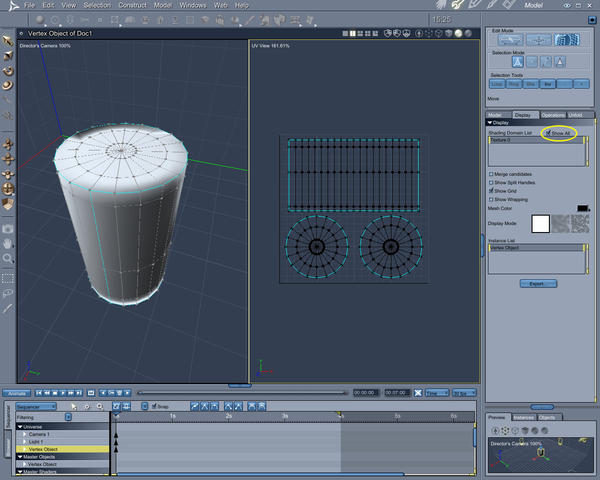Choose the third Edit Mode icon

(x=568, y=39)
